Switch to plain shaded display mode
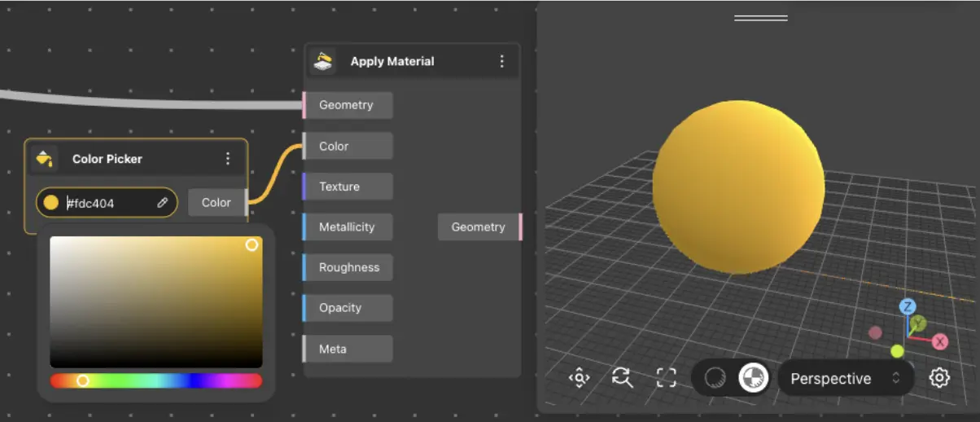 pos(715,378)
